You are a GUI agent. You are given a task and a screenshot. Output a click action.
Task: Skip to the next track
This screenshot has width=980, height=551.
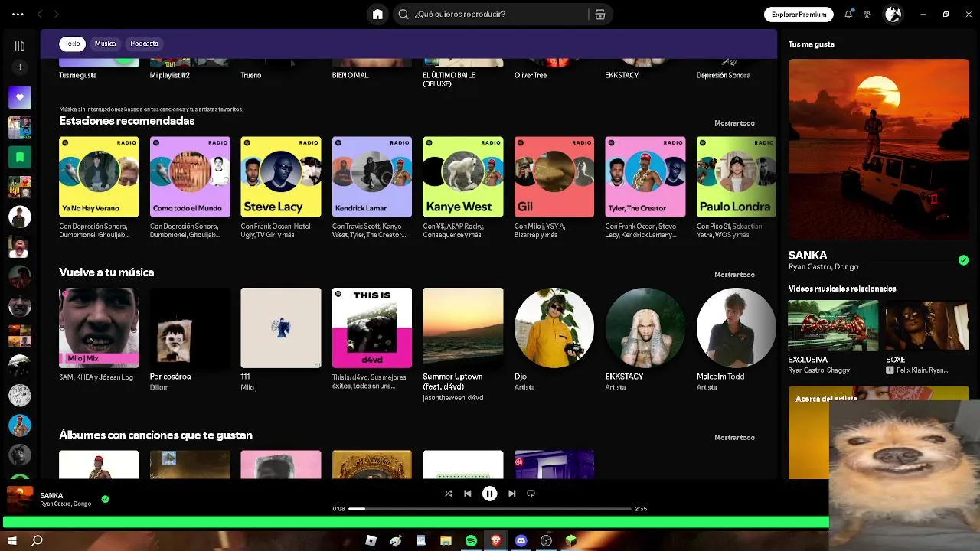511,494
